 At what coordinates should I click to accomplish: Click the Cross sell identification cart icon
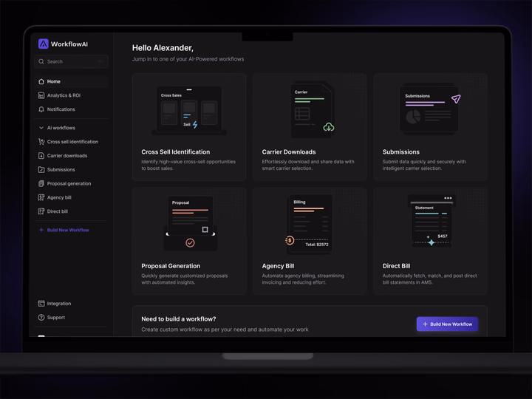click(41, 141)
